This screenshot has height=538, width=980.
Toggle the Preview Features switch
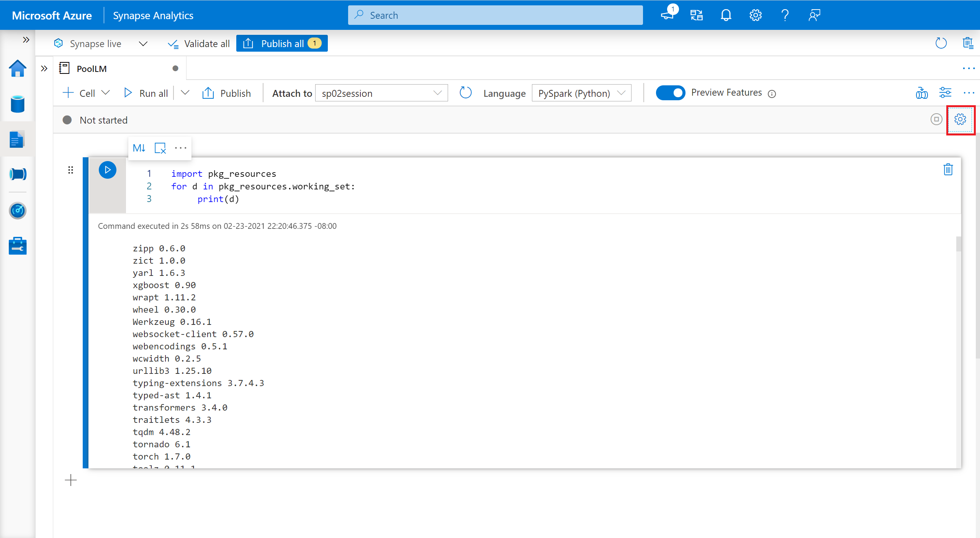(670, 93)
